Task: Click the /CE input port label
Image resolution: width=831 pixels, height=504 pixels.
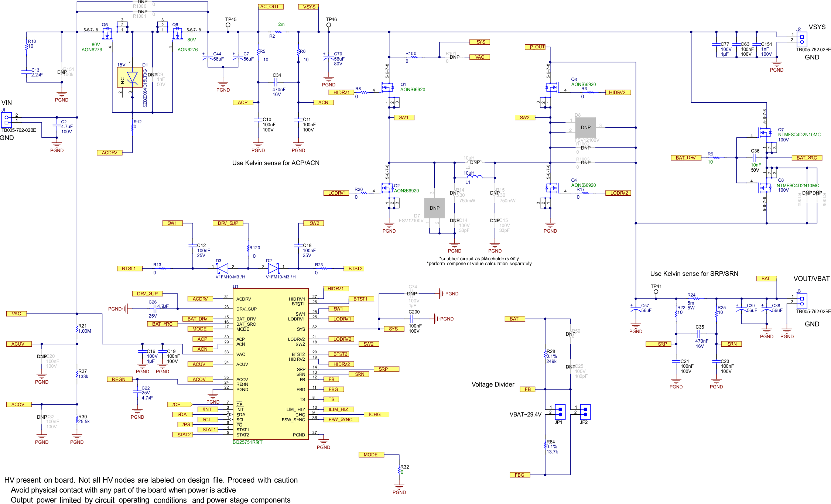Action: [179, 404]
